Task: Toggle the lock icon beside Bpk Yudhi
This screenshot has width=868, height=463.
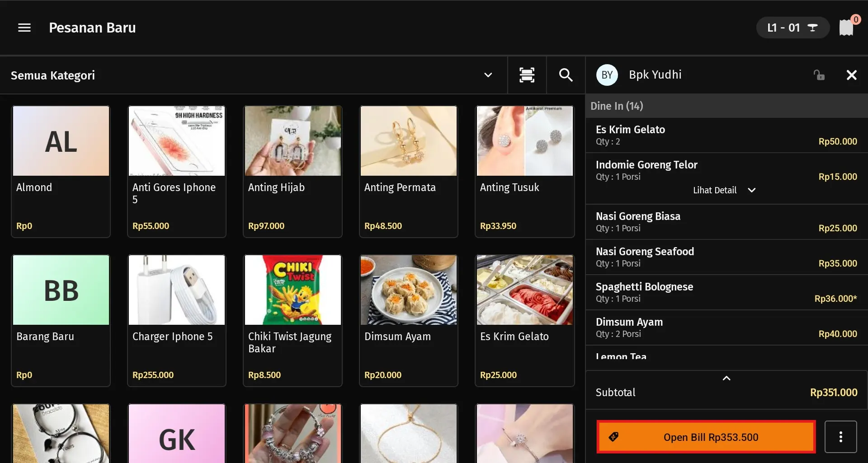Action: point(819,75)
